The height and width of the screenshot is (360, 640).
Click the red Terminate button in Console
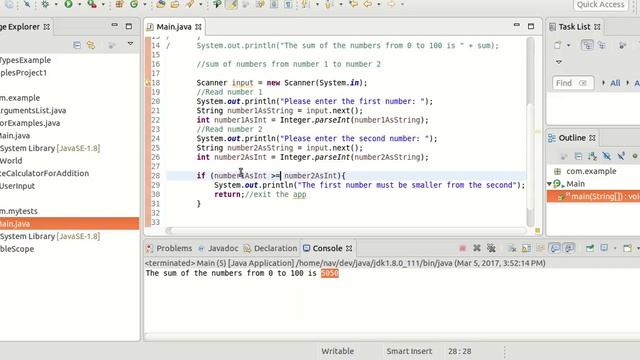point(462,248)
